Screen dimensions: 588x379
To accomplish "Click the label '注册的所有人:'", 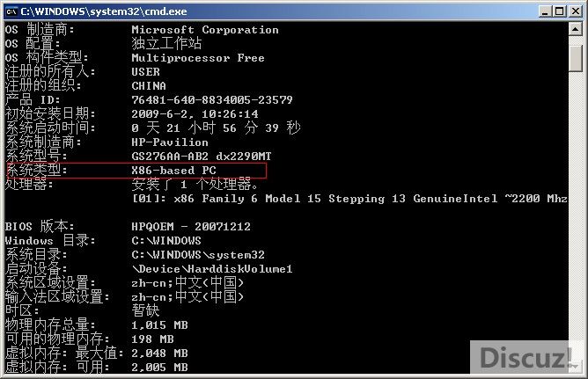I will tap(50, 72).
